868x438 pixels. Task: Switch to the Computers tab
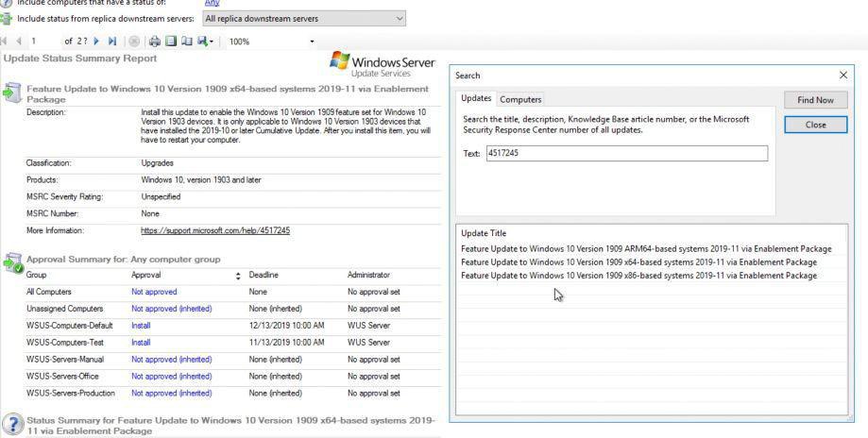520,99
